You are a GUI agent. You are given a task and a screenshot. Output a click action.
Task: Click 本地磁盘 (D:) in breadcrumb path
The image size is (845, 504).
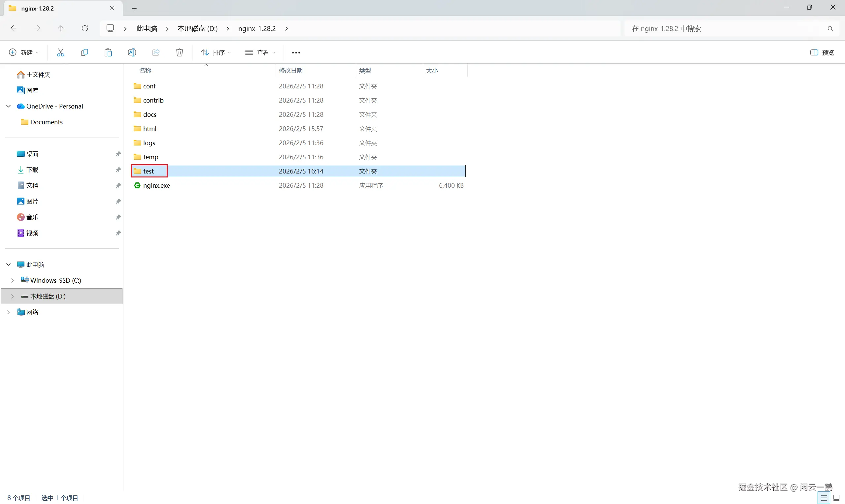click(x=197, y=28)
